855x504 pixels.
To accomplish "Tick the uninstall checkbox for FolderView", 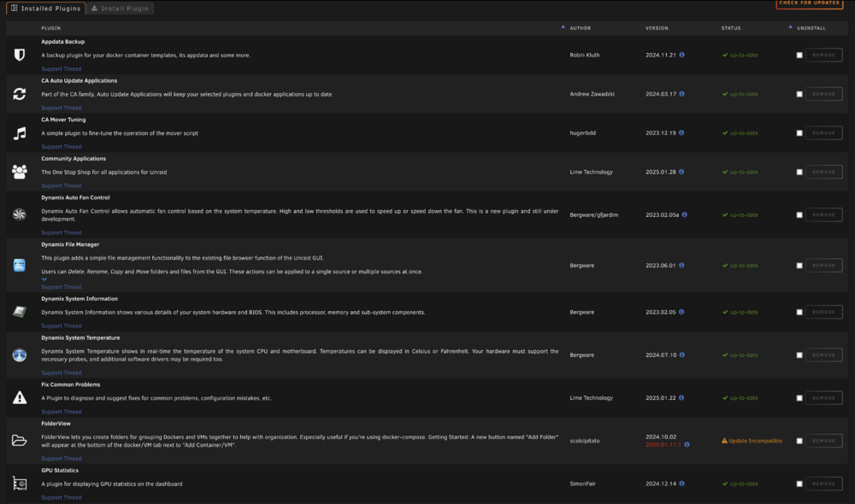I will [799, 441].
